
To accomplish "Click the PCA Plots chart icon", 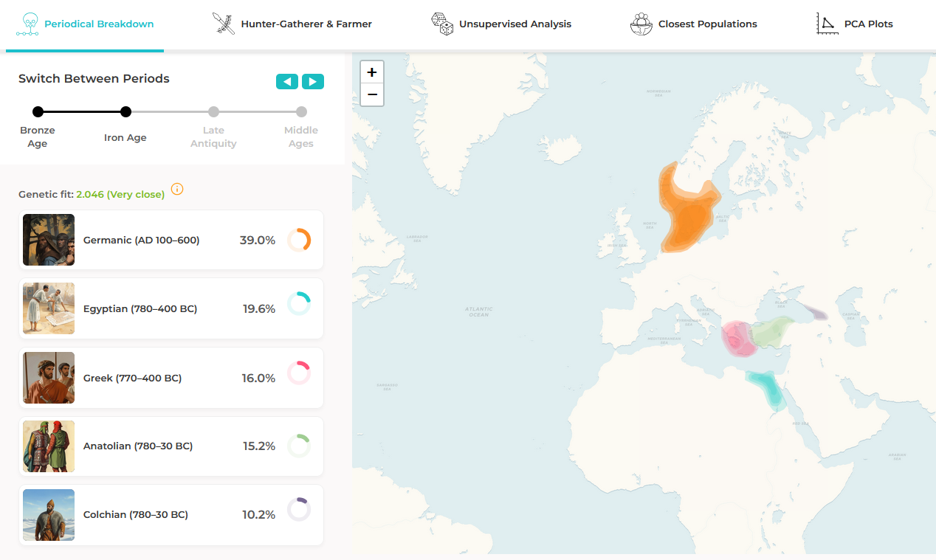I will [x=827, y=24].
